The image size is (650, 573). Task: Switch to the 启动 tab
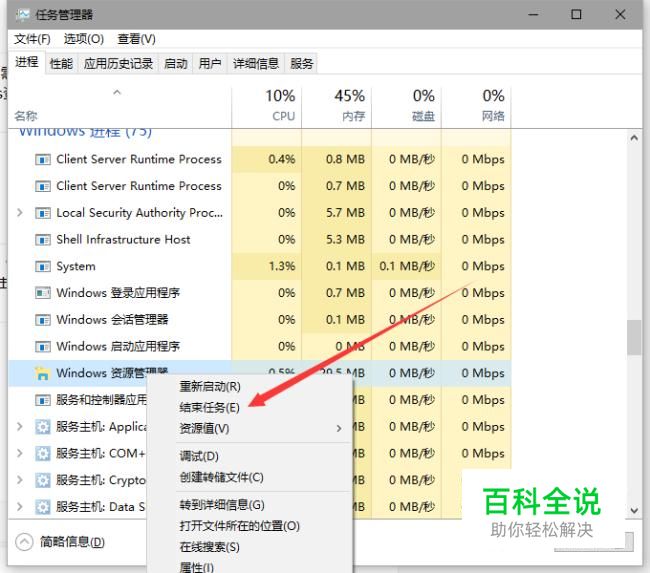click(175, 64)
